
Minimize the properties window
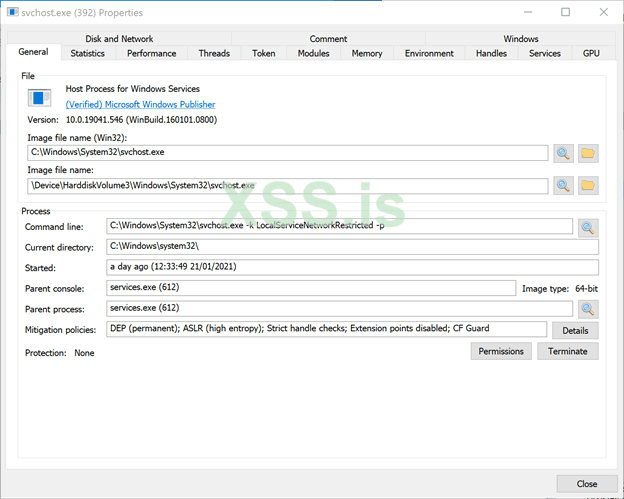[528, 12]
